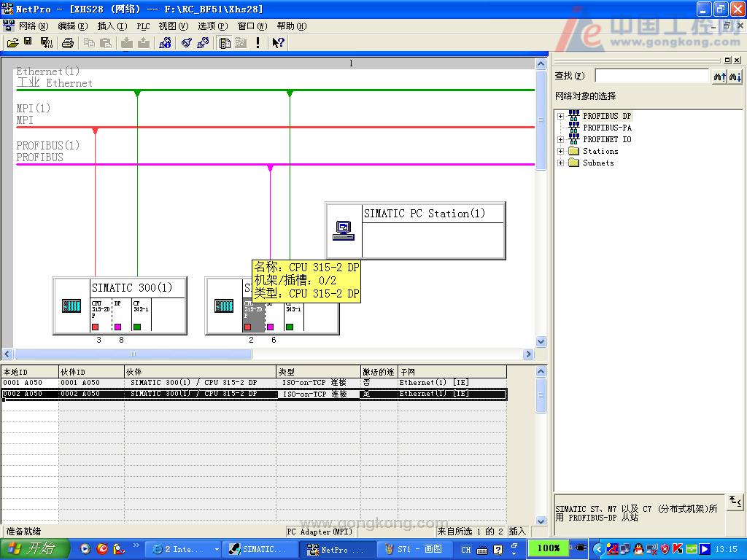This screenshot has width=747, height=560.
Task: Click the Save and Compile toolbar icon
Action: coord(46,43)
